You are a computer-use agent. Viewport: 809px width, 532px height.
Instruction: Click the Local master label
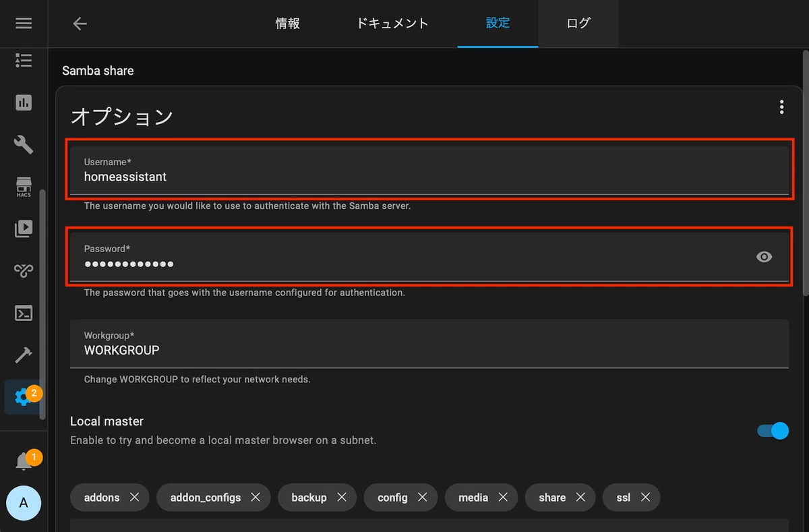pyautogui.click(x=107, y=421)
